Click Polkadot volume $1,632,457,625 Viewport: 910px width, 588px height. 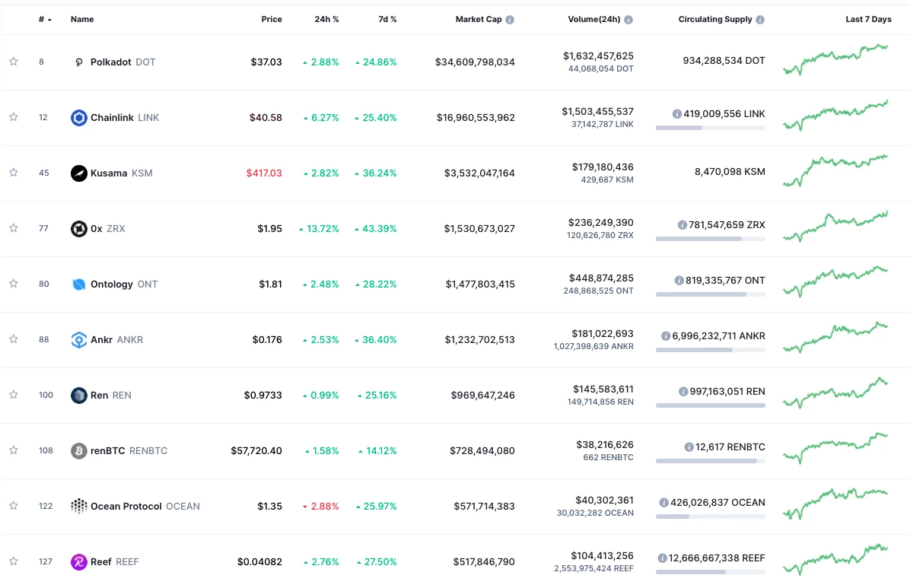point(598,56)
